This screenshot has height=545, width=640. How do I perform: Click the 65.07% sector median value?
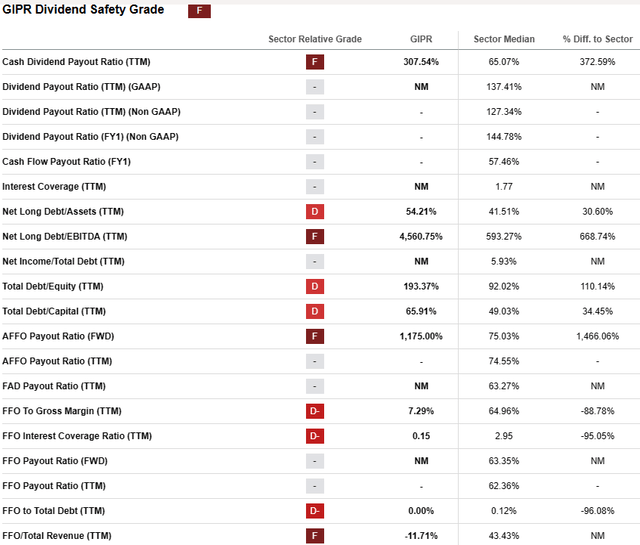point(504,62)
